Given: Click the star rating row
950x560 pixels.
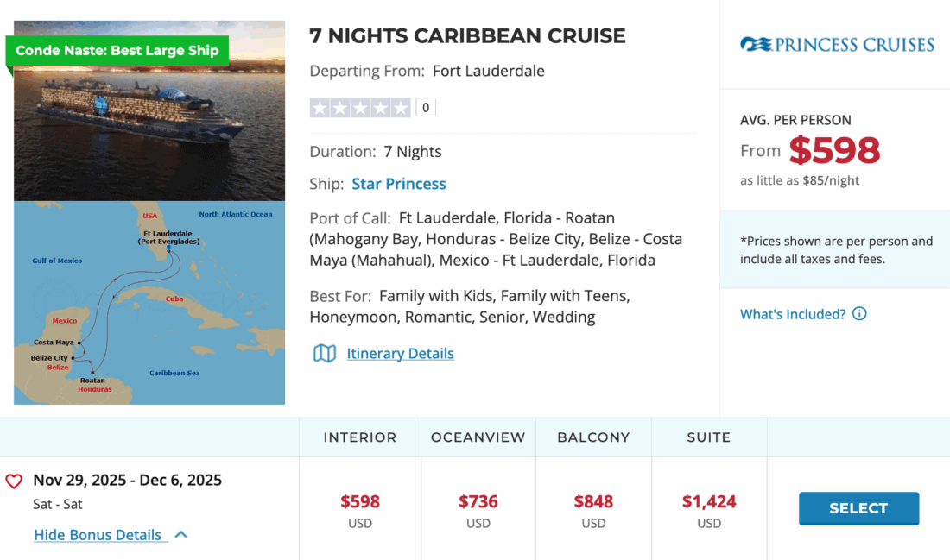Looking at the screenshot, I should pyautogui.click(x=360, y=108).
